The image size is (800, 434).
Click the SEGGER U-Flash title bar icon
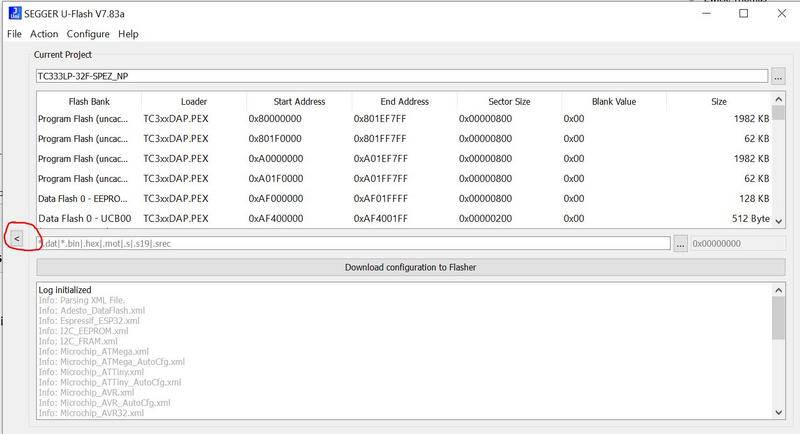tap(15, 13)
